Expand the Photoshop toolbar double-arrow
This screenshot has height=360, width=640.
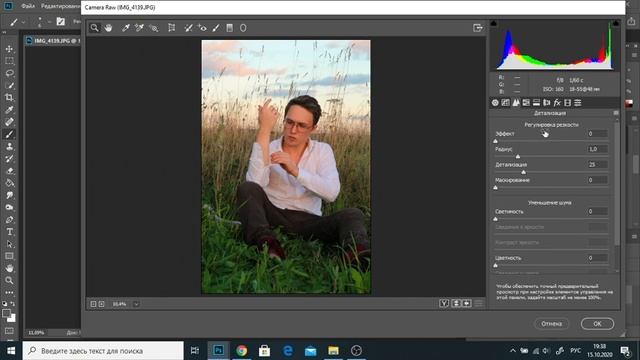[x=4, y=32]
